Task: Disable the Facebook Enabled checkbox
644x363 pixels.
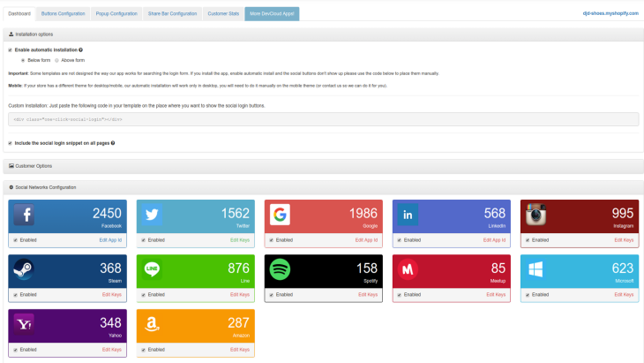Action: [15, 240]
